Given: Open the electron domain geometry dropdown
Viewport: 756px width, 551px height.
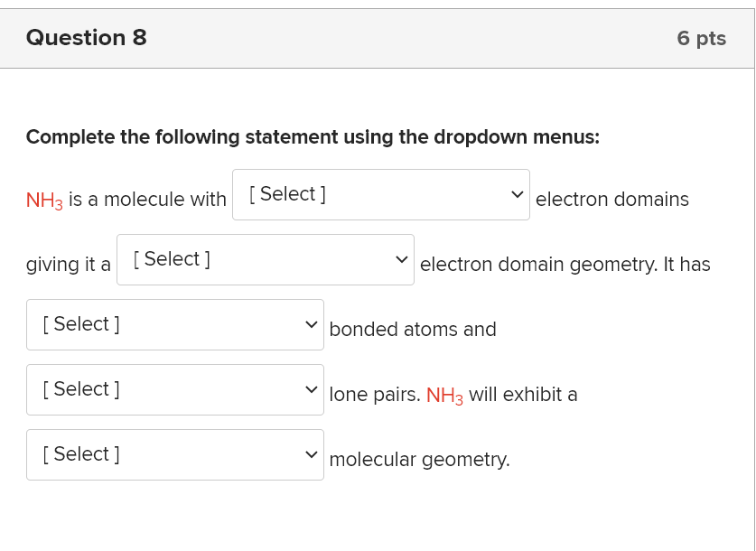Looking at the screenshot, I should point(264,258).
